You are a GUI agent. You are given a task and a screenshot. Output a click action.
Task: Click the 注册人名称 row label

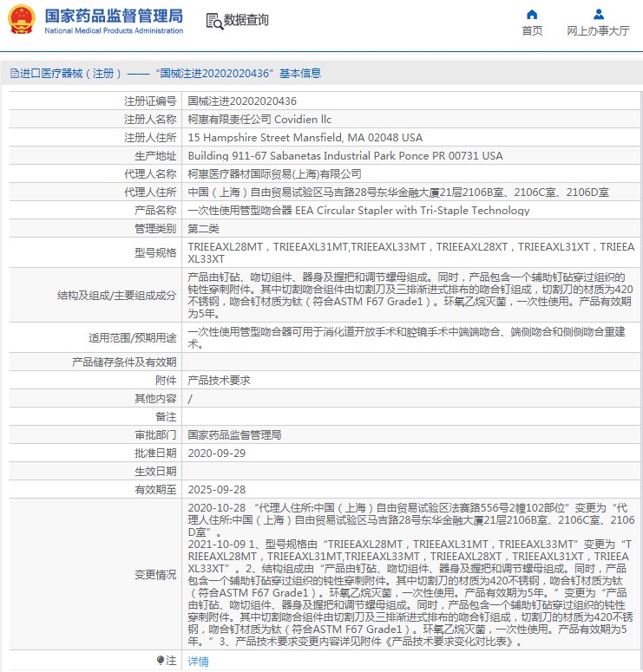coord(150,119)
